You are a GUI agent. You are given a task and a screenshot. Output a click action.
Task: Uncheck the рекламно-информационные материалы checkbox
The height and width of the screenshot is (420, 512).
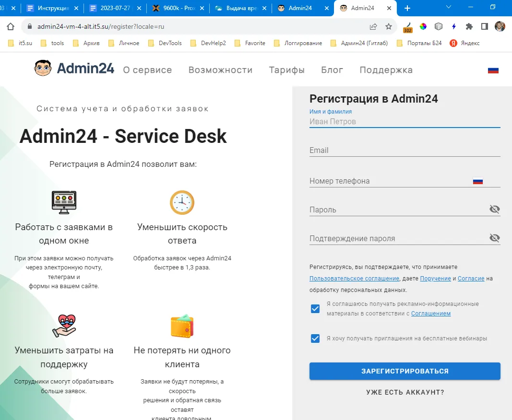(315, 309)
